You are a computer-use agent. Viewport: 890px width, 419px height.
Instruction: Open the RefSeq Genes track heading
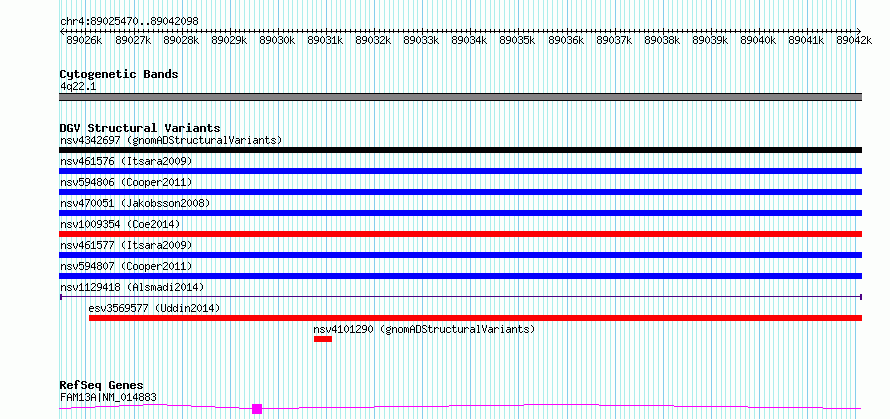[x=102, y=386]
